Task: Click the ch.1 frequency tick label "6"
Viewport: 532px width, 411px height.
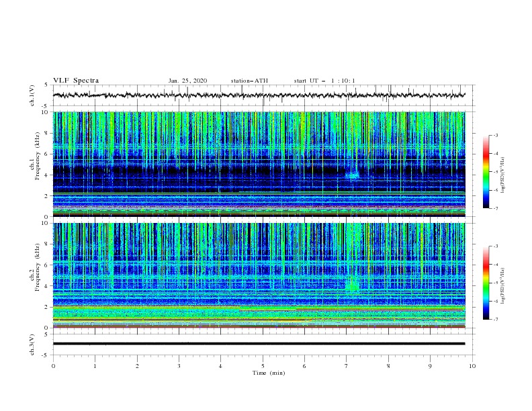Action: [x=47, y=154]
